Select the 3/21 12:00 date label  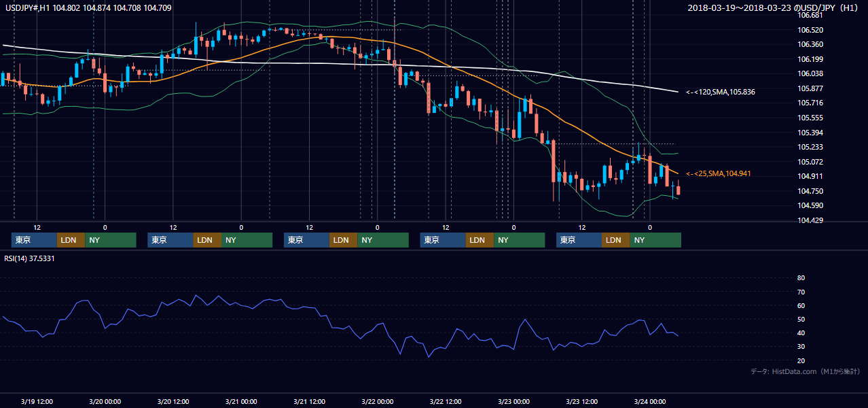pyautogui.click(x=310, y=401)
